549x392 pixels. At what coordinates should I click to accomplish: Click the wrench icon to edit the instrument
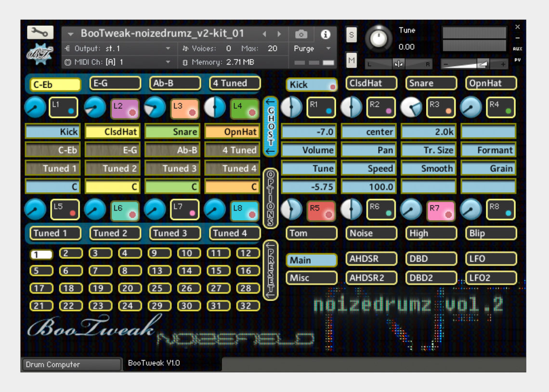(40, 31)
